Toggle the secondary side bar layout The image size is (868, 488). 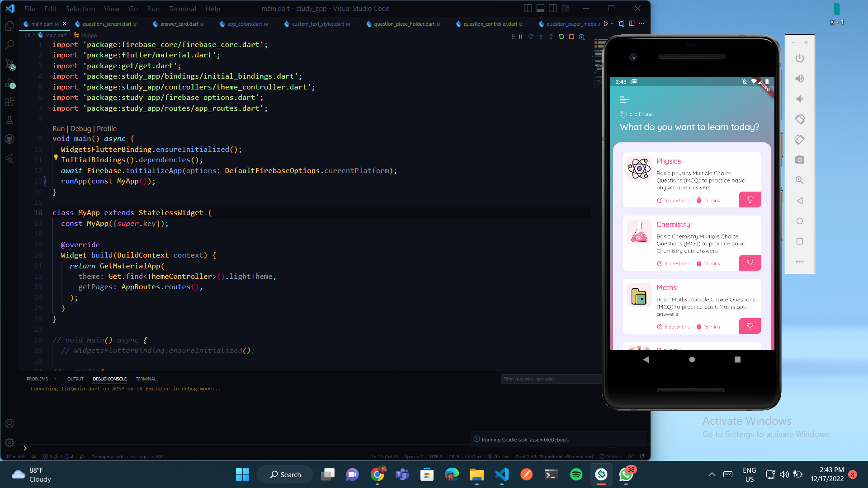pyautogui.click(x=553, y=8)
